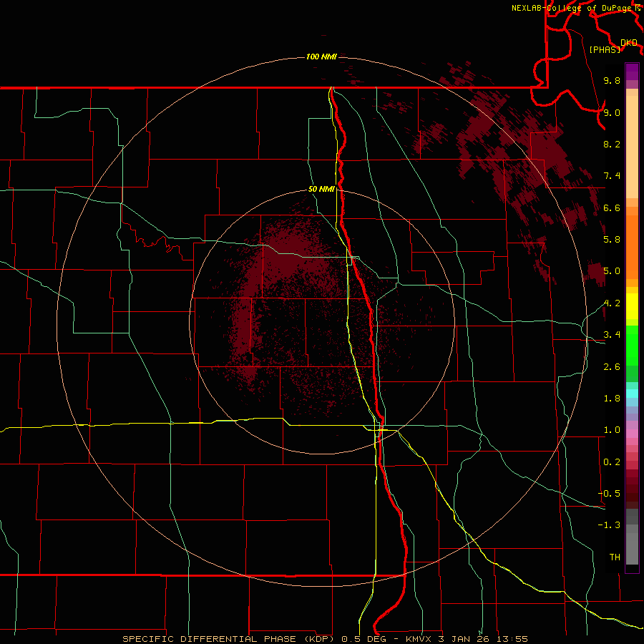644x644 pixels.
Task: Click the 50 NMI range ring label
Action: (x=321, y=189)
